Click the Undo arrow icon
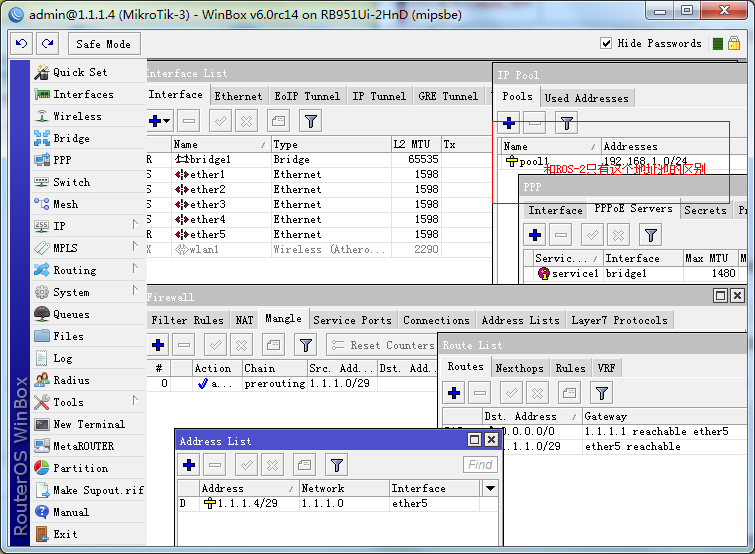This screenshot has width=755, height=554. click(x=22, y=44)
